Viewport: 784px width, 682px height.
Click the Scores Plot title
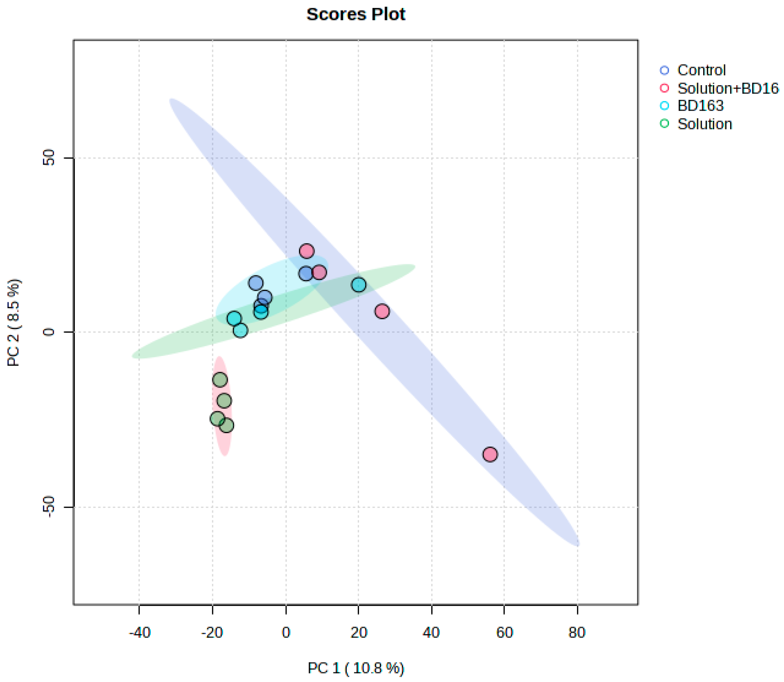(x=356, y=14)
